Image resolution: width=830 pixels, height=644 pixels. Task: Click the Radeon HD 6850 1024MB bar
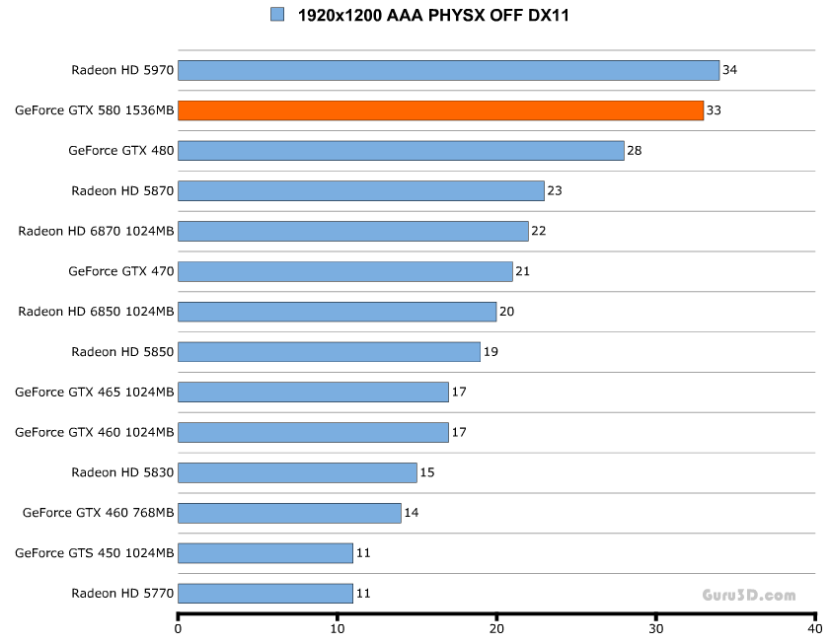(337, 312)
